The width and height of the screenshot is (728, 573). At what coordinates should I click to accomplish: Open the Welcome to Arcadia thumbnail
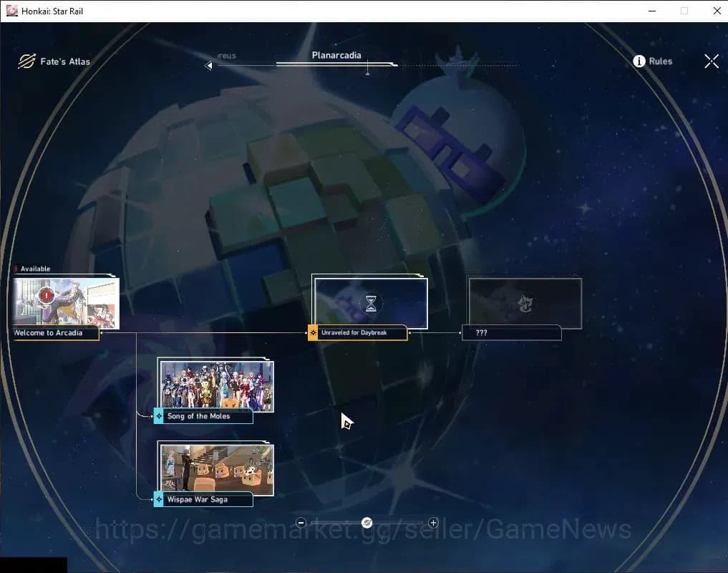(66, 302)
